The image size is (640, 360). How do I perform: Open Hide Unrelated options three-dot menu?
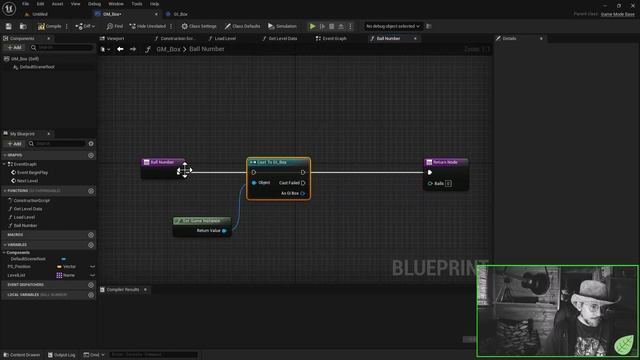171,26
